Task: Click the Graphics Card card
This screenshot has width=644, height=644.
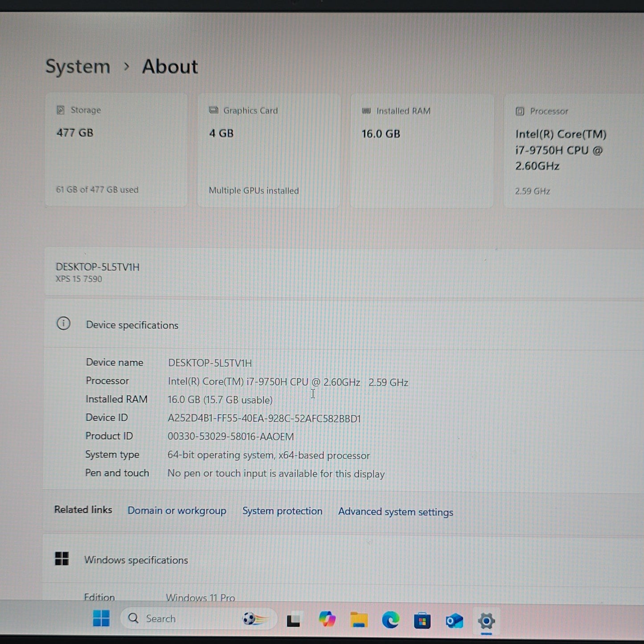Action: click(269, 150)
